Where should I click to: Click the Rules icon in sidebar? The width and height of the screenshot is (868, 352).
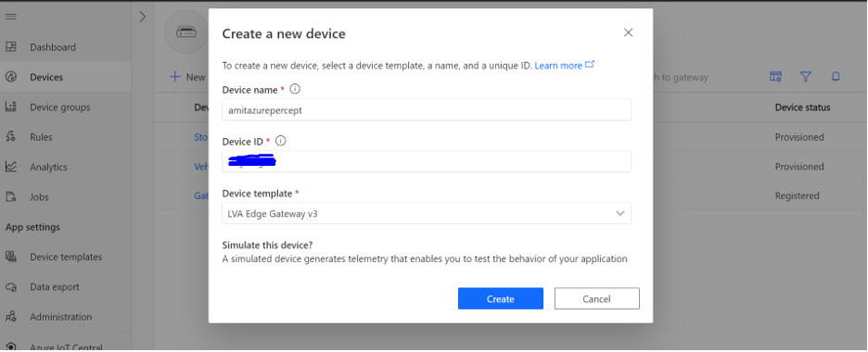tap(10, 136)
